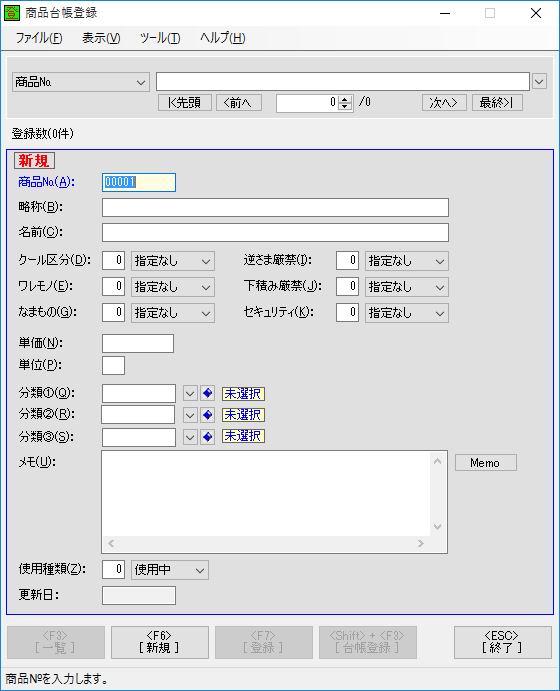Click the <前へ previous button
Image resolution: width=560 pixels, height=691 pixels.
coord(239,103)
